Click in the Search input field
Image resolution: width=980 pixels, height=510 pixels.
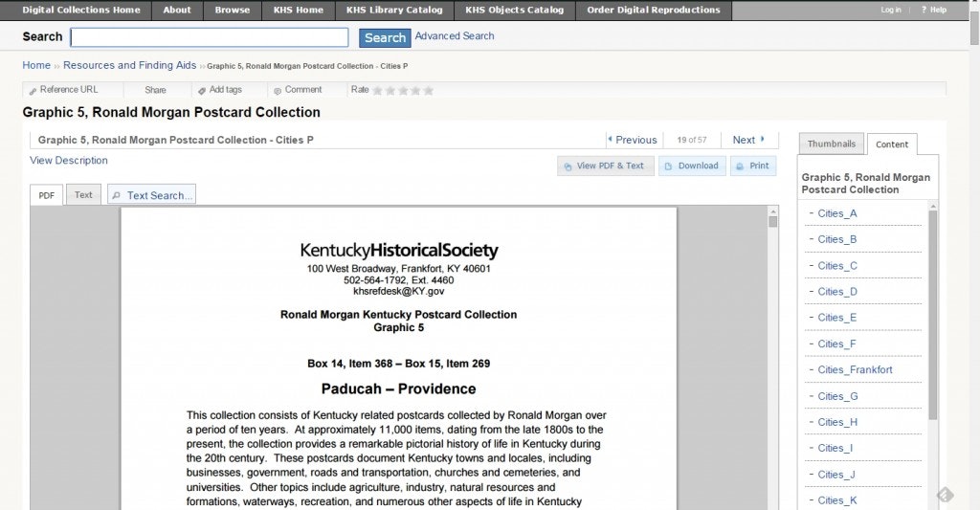click(210, 37)
